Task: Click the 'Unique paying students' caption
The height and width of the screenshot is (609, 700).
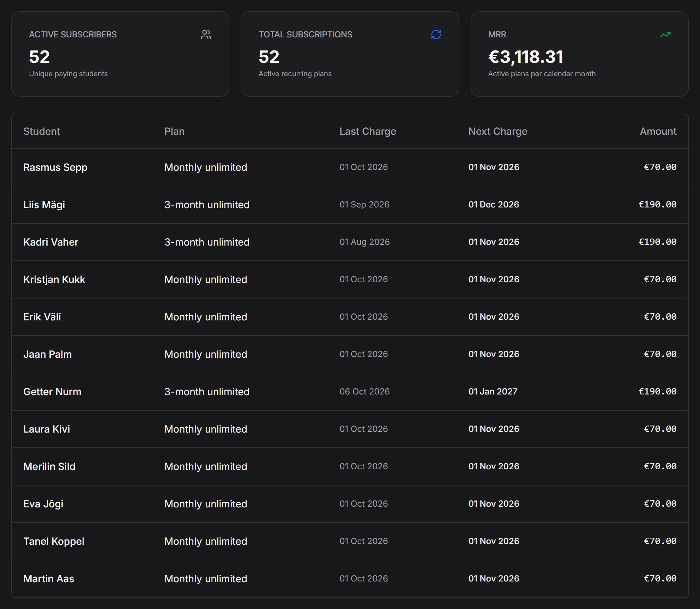Action: [68, 74]
